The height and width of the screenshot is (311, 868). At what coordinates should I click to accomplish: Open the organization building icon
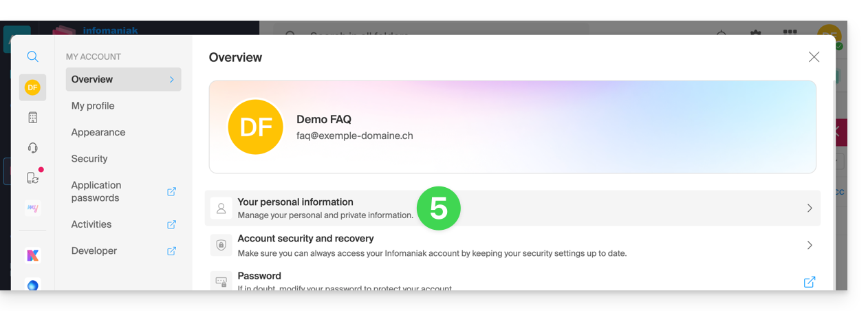(x=32, y=118)
